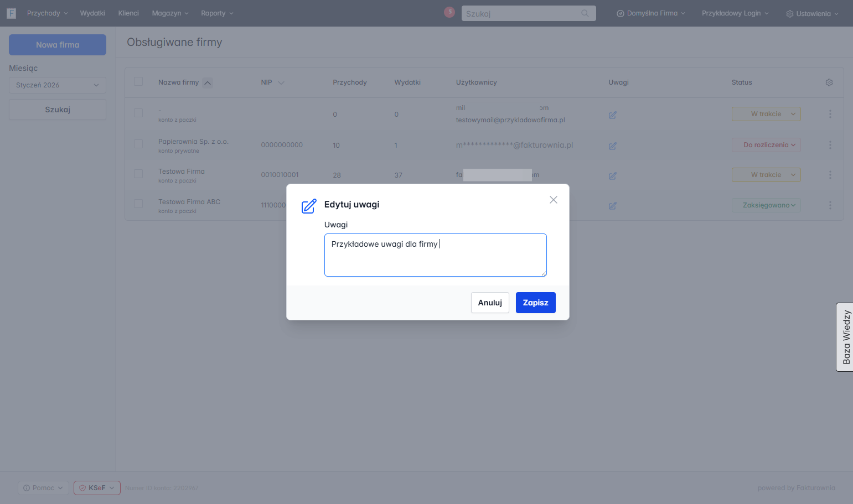
Task: Go to the Wydatki section
Action: [x=92, y=13]
